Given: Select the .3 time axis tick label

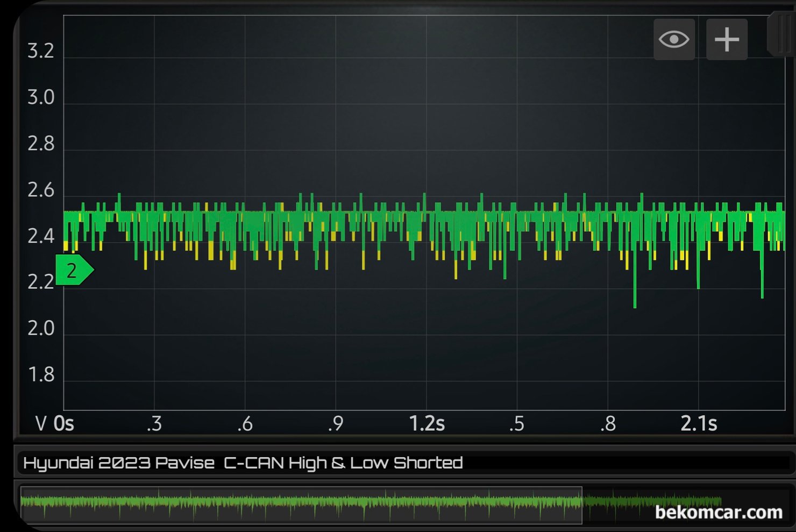Looking at the screenshot, I should 154,424.
